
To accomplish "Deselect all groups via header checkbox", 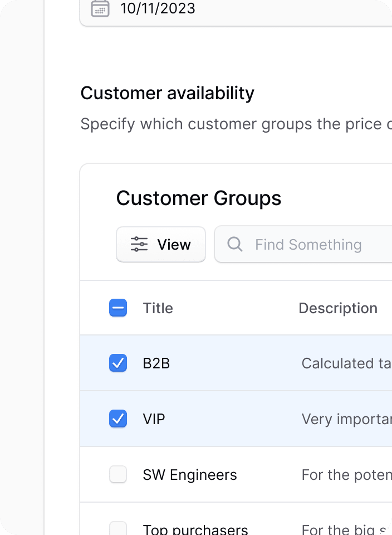I will 117,308.
